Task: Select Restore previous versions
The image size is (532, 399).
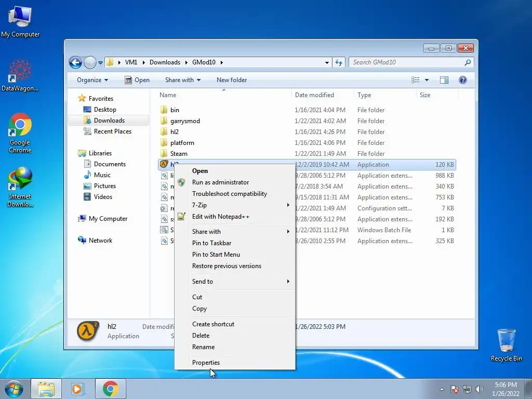Action: click(235, 266)
